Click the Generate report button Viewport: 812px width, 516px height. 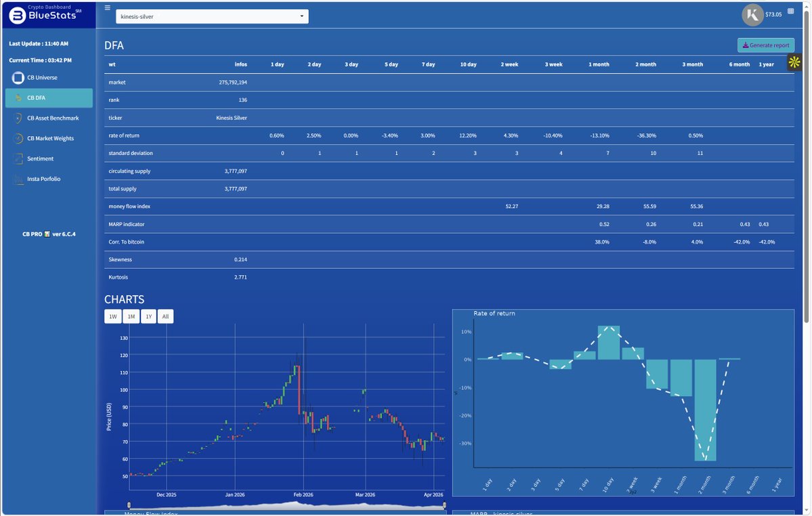[x=766, y=45]
